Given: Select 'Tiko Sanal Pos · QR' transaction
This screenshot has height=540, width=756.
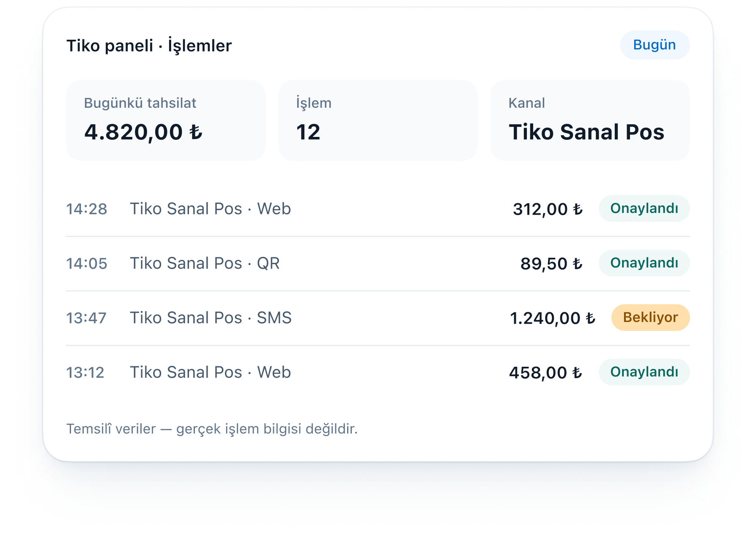Looking at the screenshot, I should (205, 263).
